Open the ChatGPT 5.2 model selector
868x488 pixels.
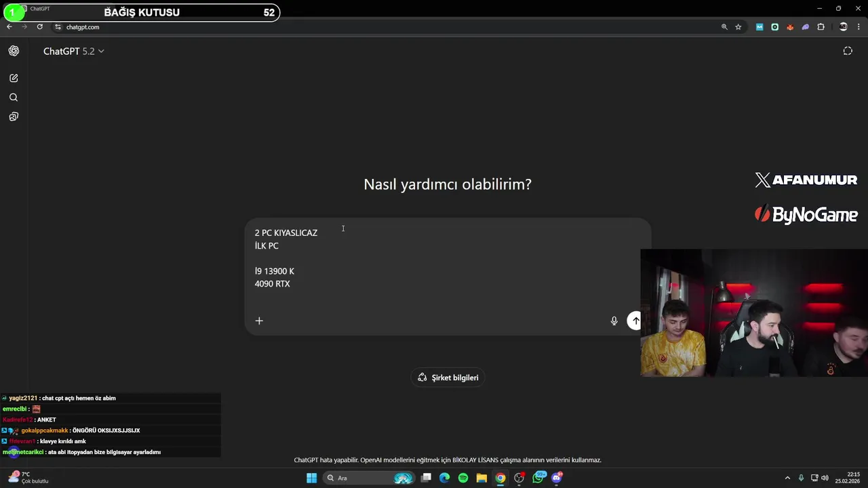pyautogui.click(x=73, y=51)
